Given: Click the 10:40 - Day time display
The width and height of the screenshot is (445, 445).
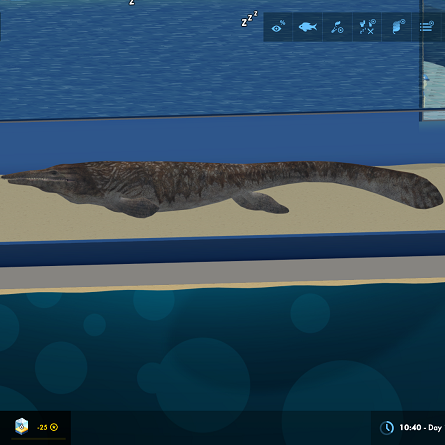Looking at the screenshot, I should pyautogui.click(x=420, y=427).
